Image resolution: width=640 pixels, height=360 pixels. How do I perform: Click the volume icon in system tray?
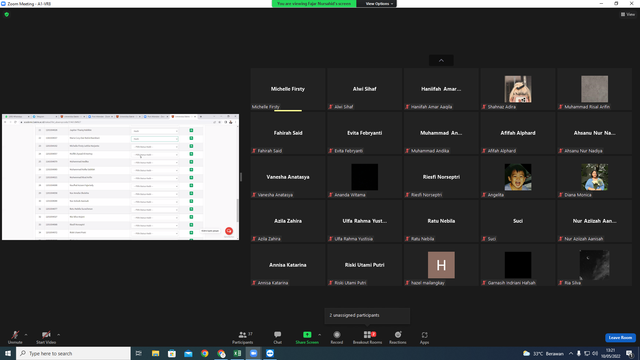595,353
